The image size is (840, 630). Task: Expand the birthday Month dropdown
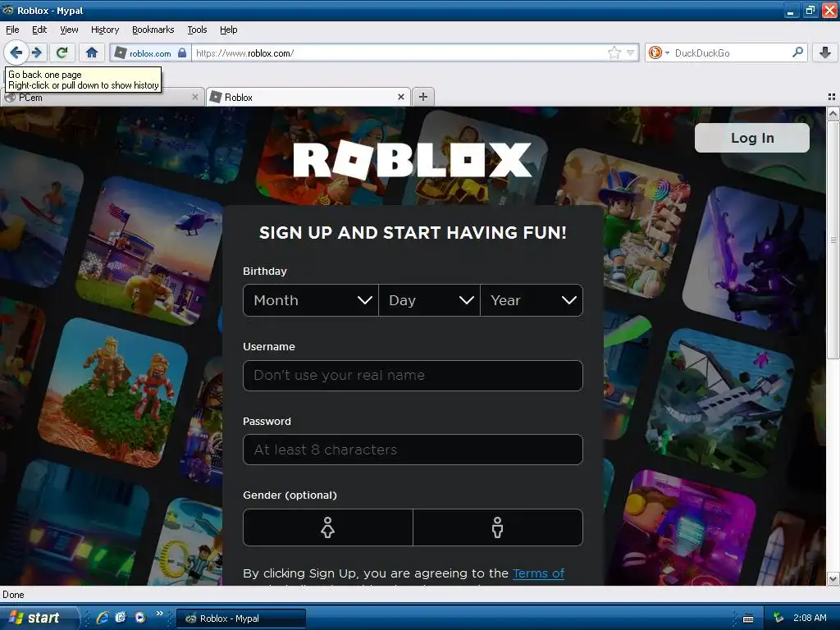311,300
